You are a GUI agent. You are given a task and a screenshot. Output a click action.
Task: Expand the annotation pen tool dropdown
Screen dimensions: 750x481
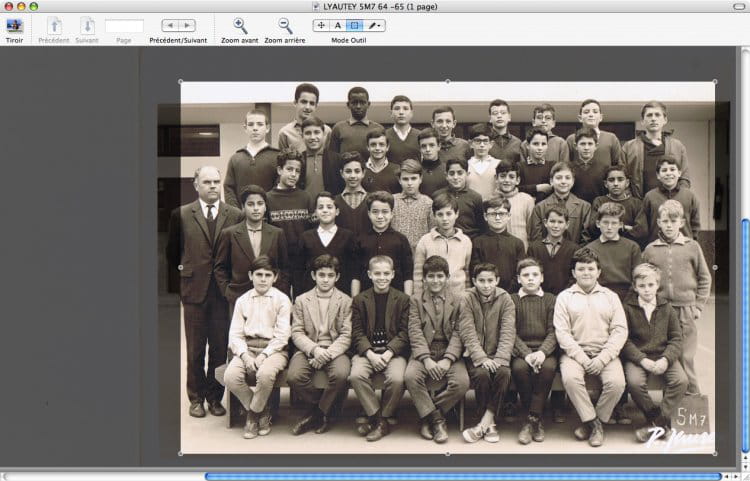[374, 25]
